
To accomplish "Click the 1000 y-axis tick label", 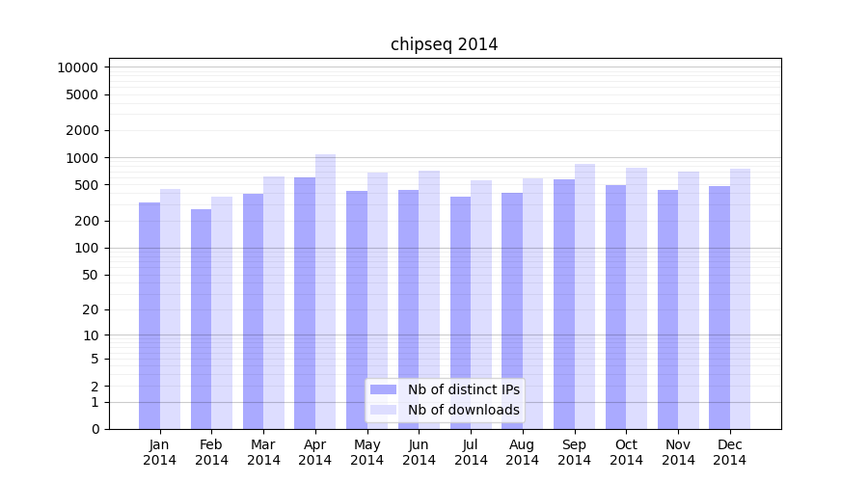I will [x=81, y=158].
